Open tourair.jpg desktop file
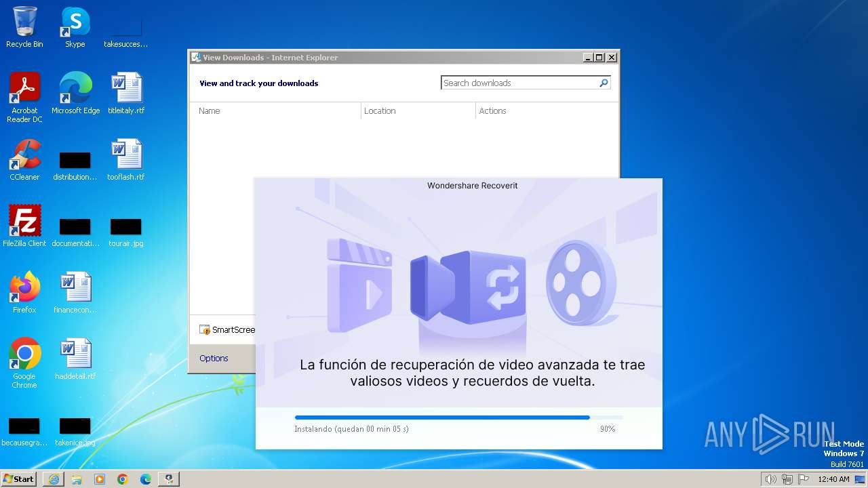Image resolution: width=868 pixels, height=488 pixels. [x=126, y=230]
